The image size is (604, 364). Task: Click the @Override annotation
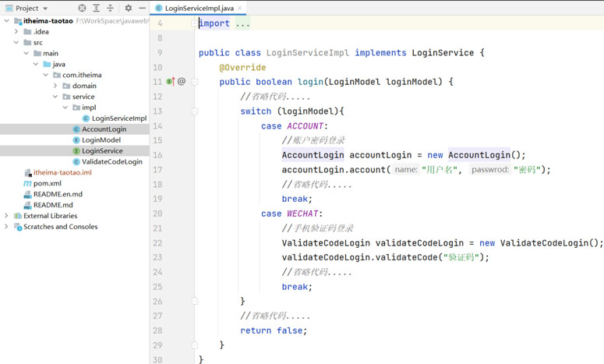pos(242,67)
